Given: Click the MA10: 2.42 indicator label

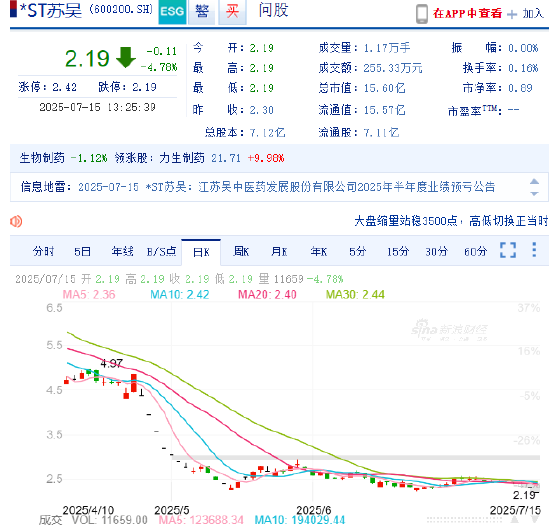Looking at the screenshot, I should pyautogui.click(x=180, y=294).
